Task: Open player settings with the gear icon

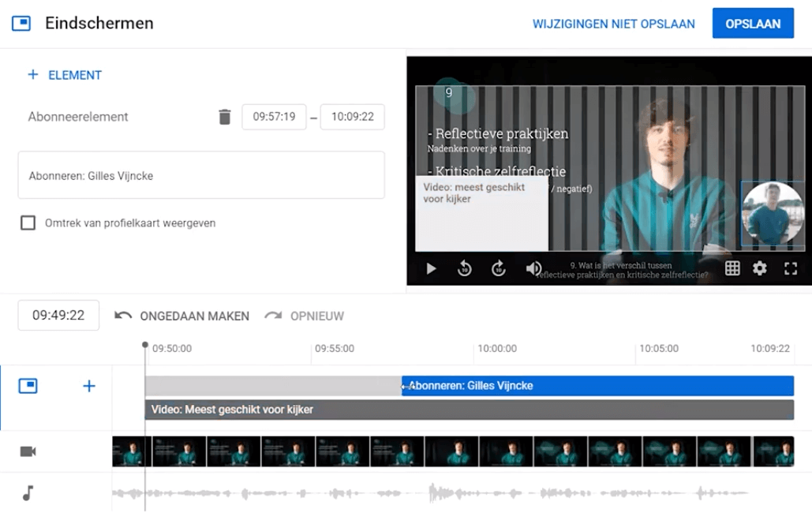Action: (x=760, y=268)
